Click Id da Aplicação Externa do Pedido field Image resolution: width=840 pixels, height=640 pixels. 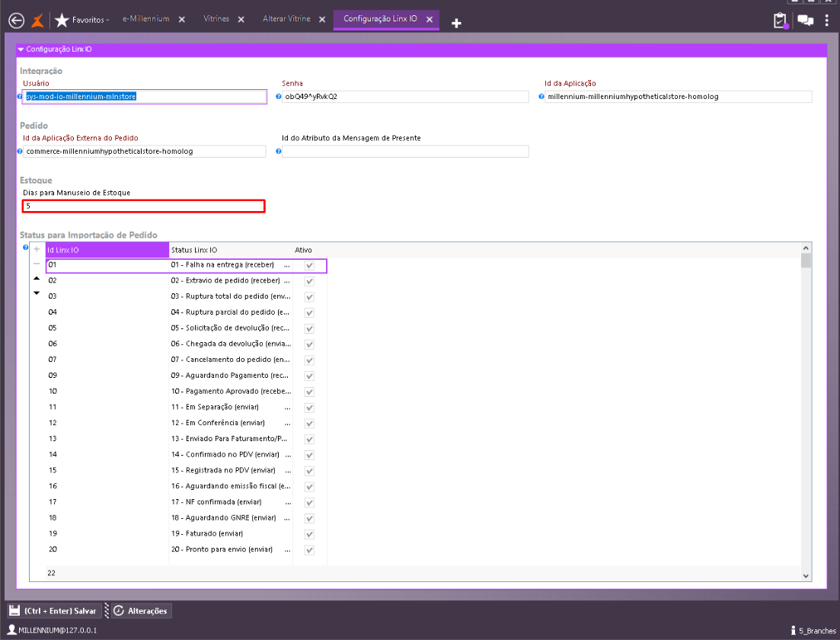click(x=145, y=151)
